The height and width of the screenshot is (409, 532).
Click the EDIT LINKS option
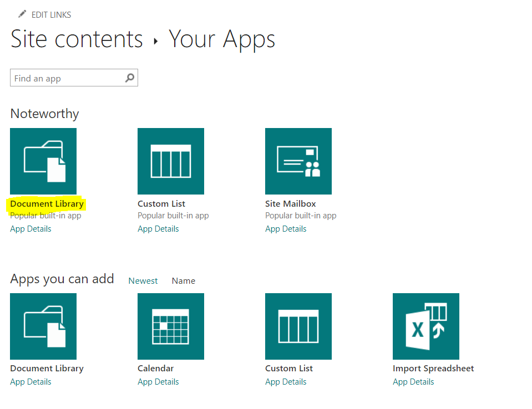click(52, 14)
